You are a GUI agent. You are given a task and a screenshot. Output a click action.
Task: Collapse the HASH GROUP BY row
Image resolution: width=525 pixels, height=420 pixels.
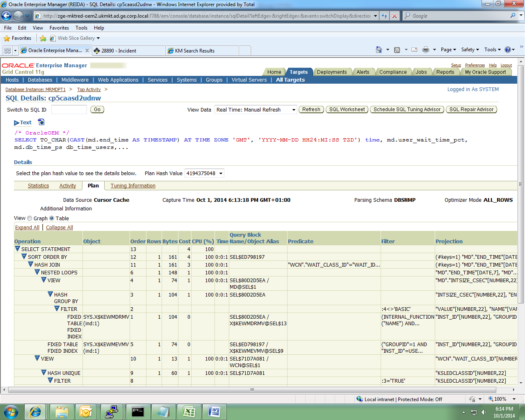click(x=50, y=294)
